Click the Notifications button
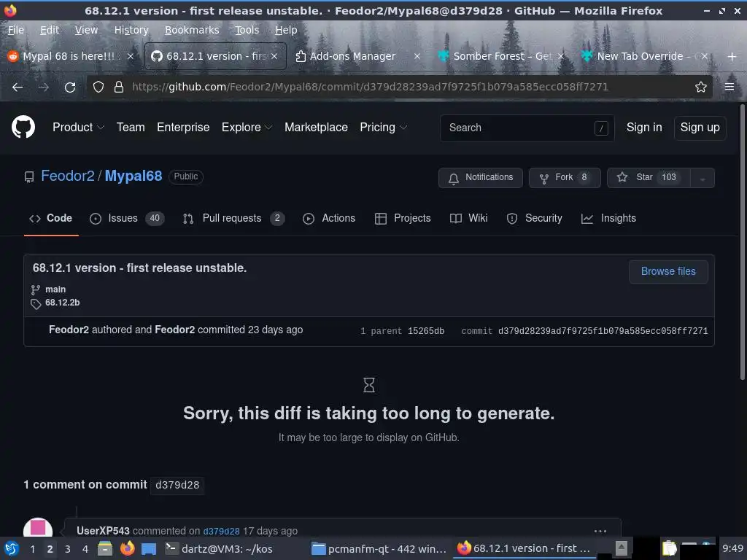This screenshot has height=560, width=747. tap(480, 178)
